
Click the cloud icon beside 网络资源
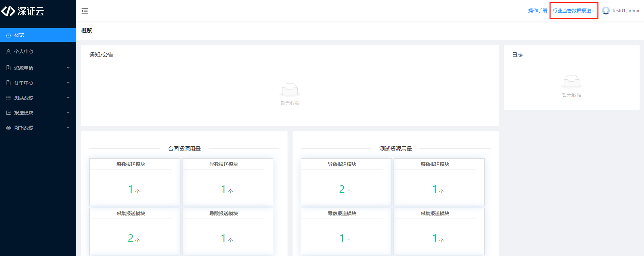point(8,128)
